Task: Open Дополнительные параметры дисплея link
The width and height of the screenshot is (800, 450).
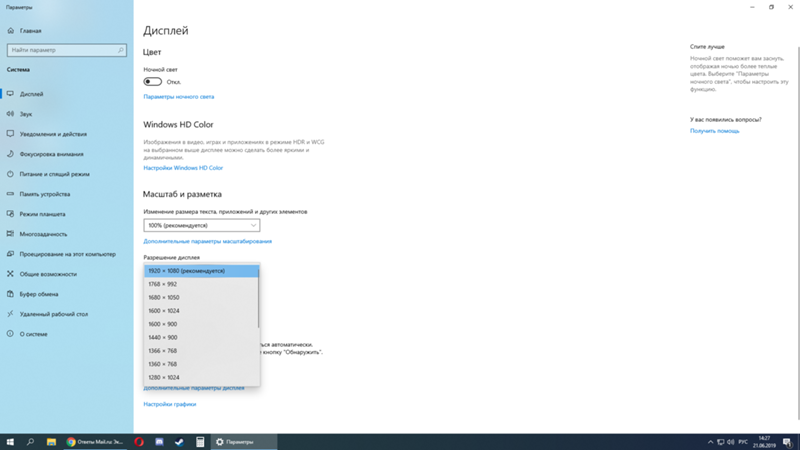Action: tap(194, 388)
